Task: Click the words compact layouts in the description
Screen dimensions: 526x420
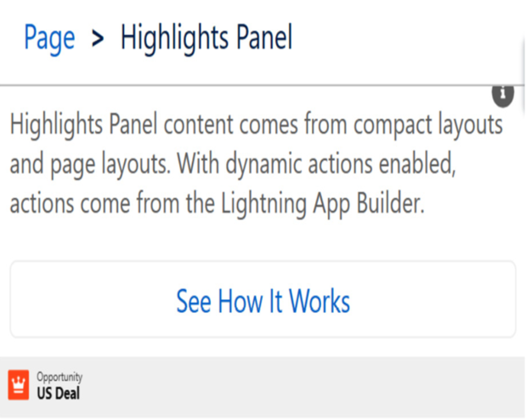Action: point(428,125)
